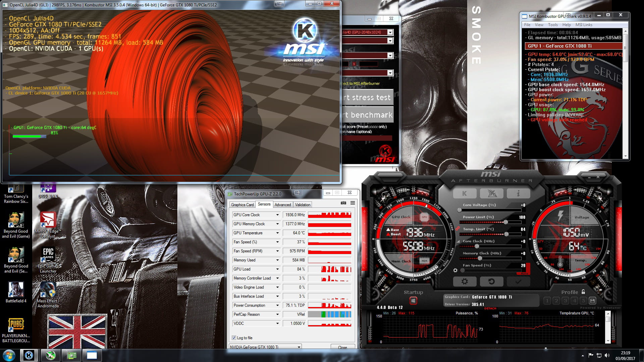This screenshot has height=362, width=644.
Task: Toggle Afterburner Profile lock icon
Action: tap(583, 292)
